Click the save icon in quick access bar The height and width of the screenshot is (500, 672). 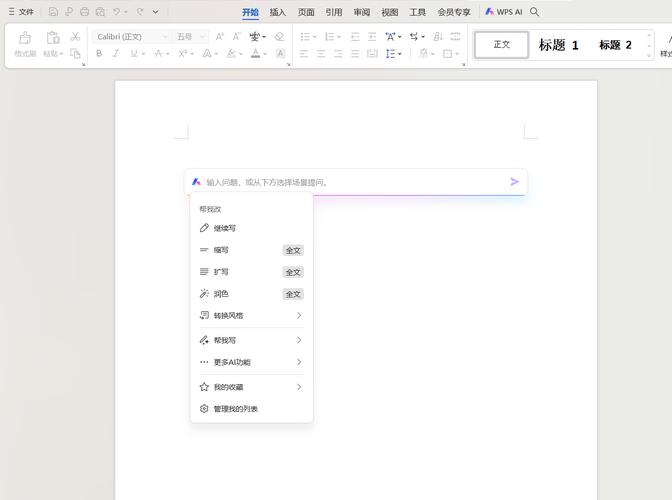(x=53, y=12)
